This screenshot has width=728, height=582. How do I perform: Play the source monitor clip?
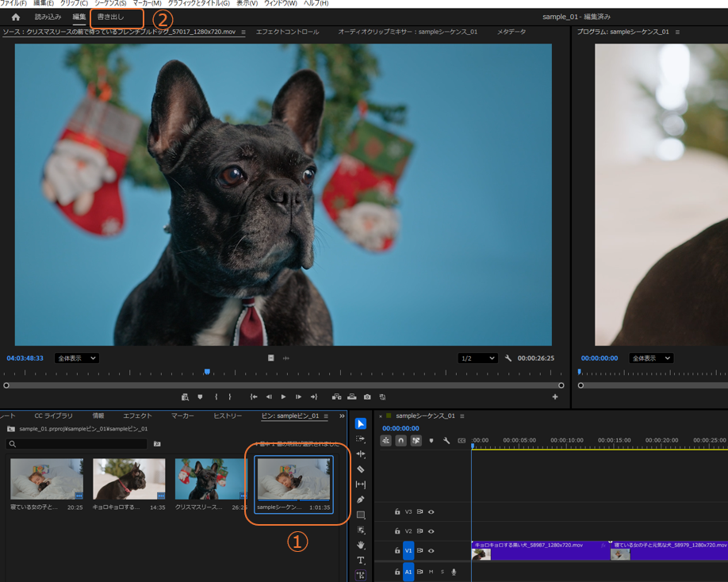coord(283,397)
